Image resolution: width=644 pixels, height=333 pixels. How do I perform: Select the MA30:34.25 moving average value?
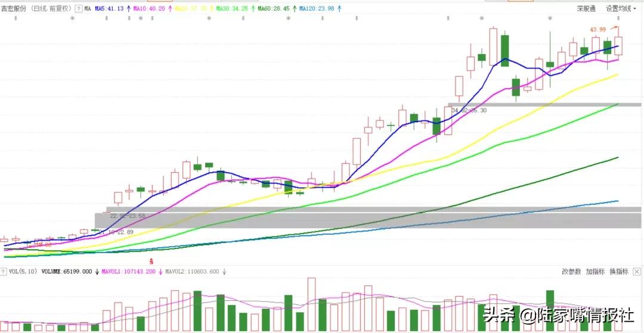(x=232, y=8)
